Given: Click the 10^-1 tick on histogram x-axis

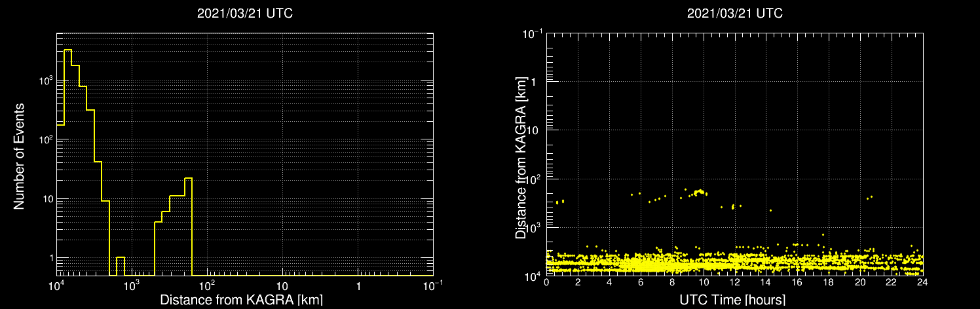Looking at the screenshot, I should [x=433, y=285].
